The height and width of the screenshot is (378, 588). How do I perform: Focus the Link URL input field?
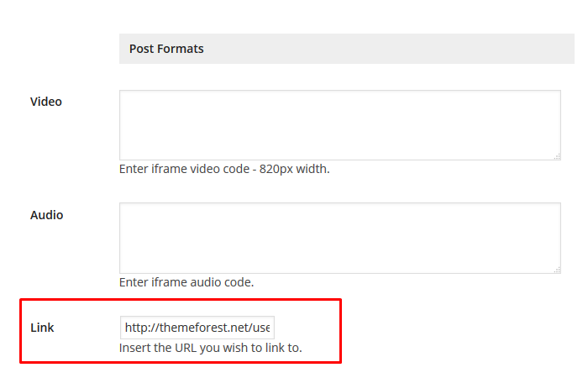pos(198,327)
